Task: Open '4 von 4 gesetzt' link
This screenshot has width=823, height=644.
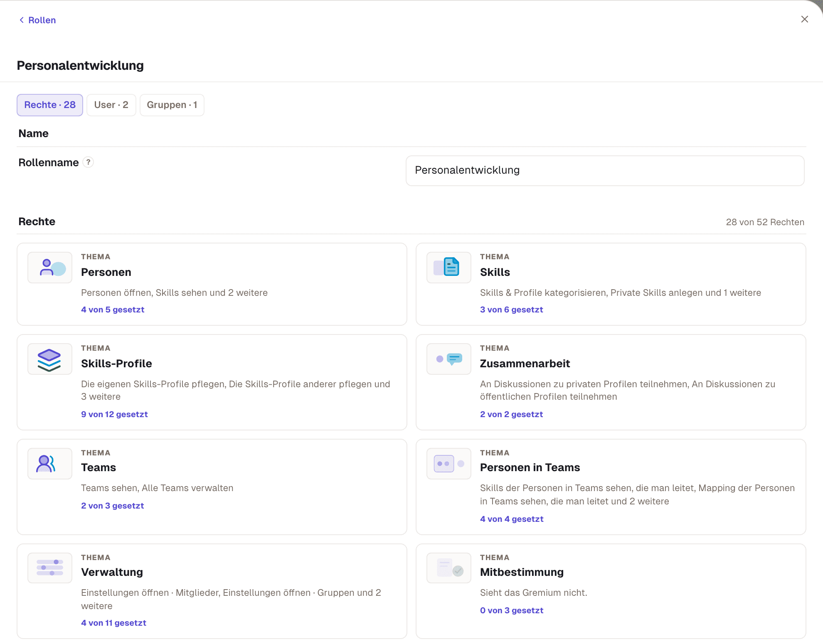Action: (x=512, y=519)
